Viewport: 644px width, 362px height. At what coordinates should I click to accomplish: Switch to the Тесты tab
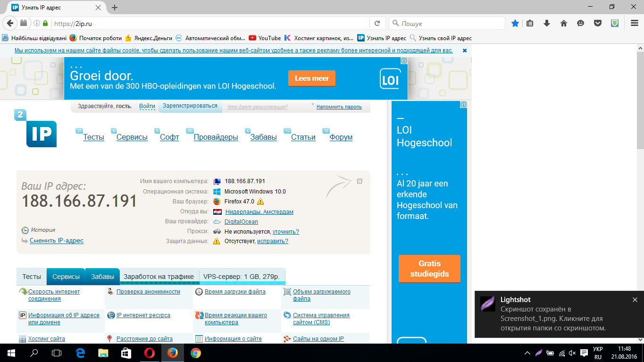click(32, 277)
